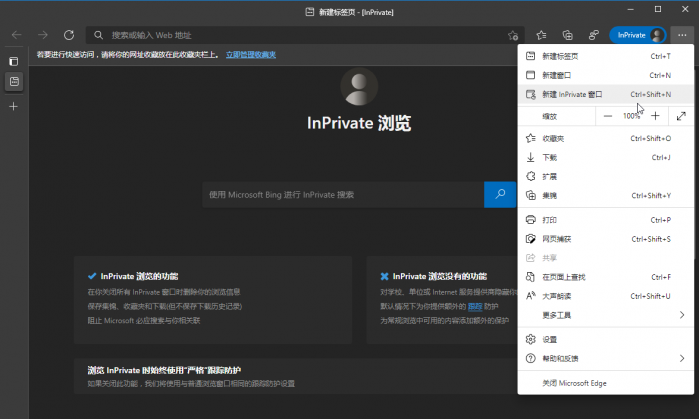Click the address bar URL field
Viewport: 700px width, 419px height.
pos(300,35)
